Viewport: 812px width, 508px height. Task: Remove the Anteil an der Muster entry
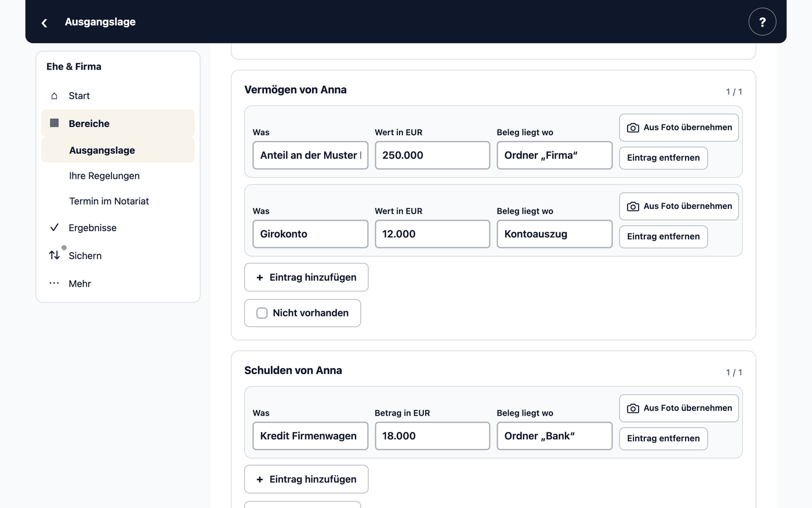pos(664,158)
